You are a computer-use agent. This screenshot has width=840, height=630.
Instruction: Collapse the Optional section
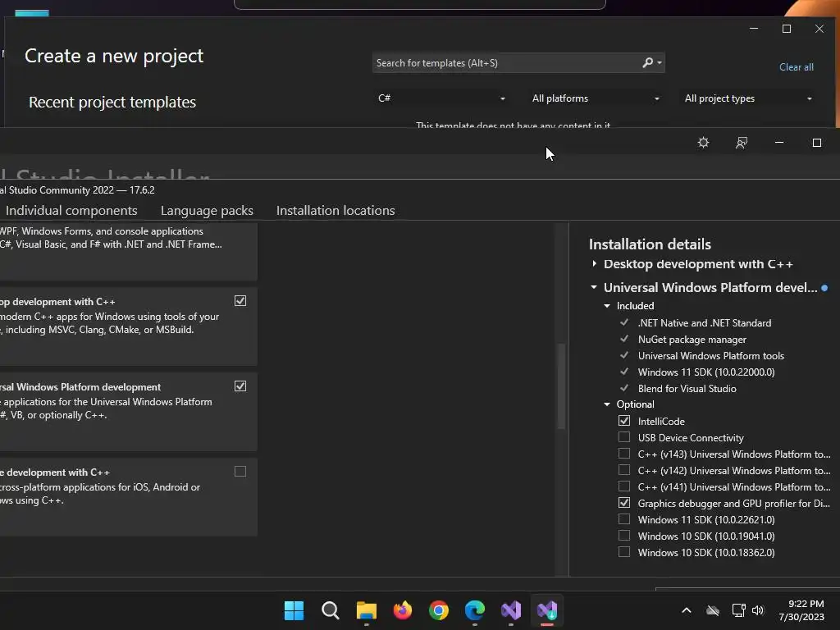click(x=607, y=404)
